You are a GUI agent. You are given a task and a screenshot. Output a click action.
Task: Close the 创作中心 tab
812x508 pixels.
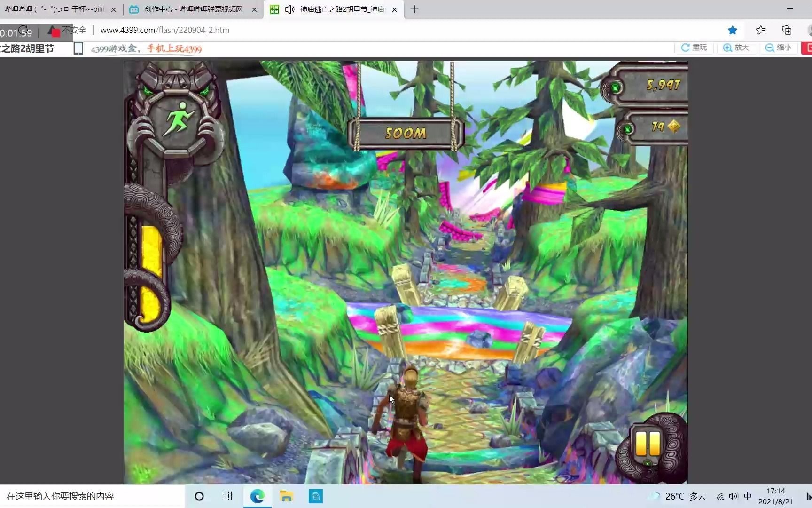(254, 9)
